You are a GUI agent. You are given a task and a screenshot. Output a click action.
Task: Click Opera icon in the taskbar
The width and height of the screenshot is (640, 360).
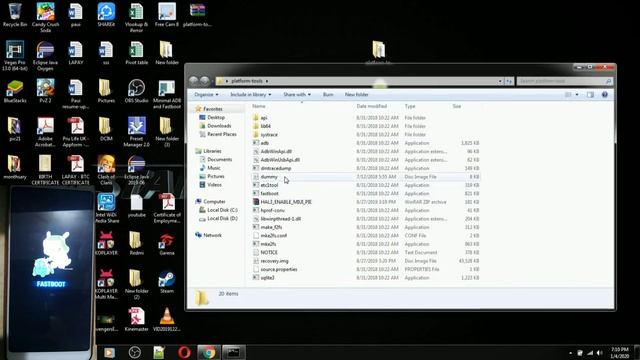tap(184, 352)
